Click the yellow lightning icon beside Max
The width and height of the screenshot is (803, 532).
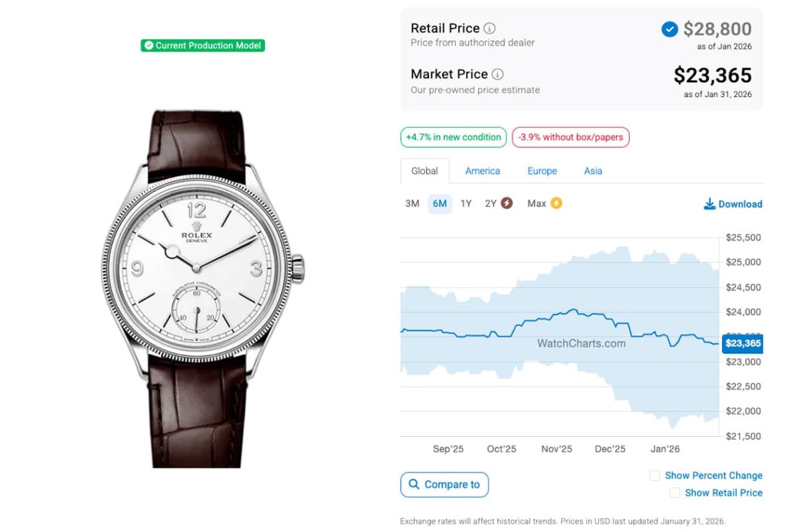pos(556,203)
